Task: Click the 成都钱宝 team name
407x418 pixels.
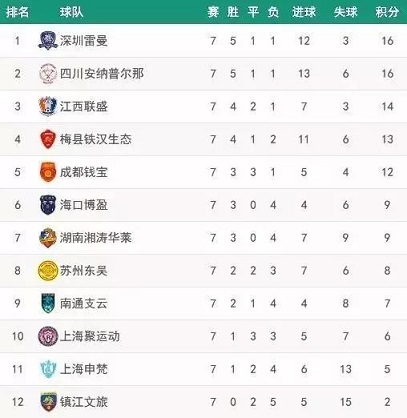Action: click(x=84, y=172)
